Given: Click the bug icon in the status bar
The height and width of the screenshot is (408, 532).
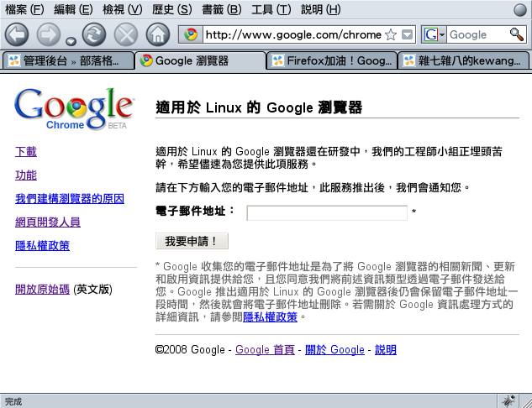Looking at the screenshot, I should click(508, 401).
